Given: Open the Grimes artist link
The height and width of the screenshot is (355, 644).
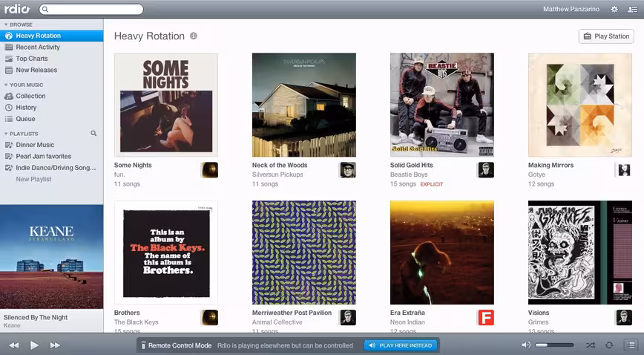Looking at the screenshot, I should [538, 322].
